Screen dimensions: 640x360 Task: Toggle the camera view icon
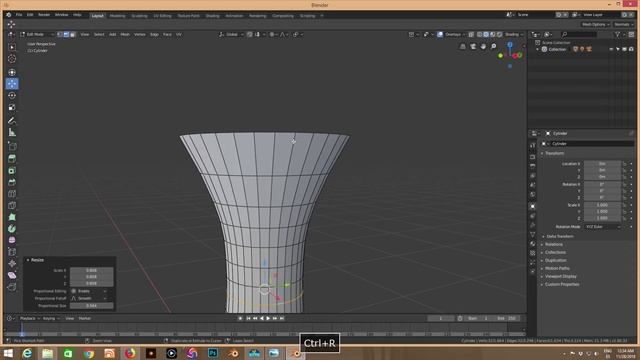tap(473, 47)
